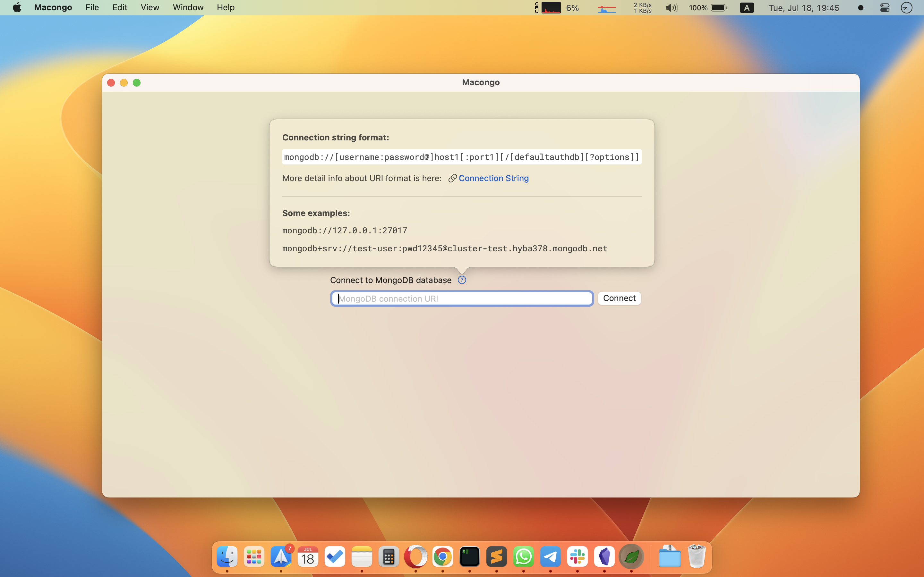Screen dimensions: 924x577
Task: Open Telegram from the Dock
Action: tap(550, 557)
